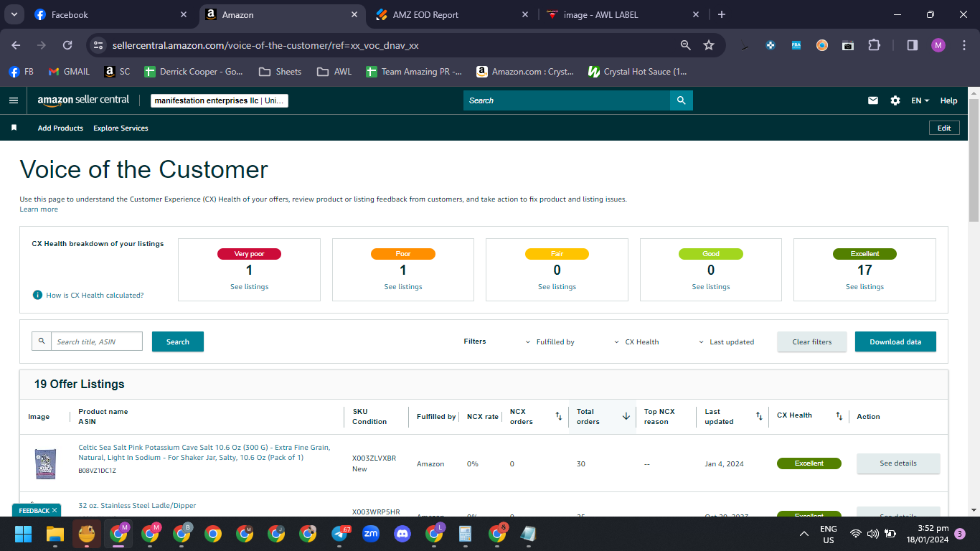The height and width of the screenshot is (551, 980).
Task: Expand the Last updated filter
Action: pyautogui.click(x=726, y=342)
